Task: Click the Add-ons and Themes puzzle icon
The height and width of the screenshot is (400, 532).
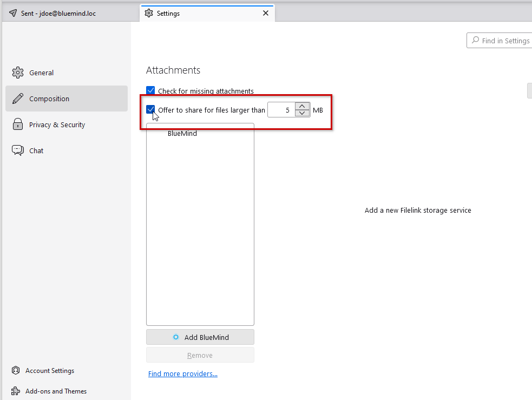Action: 16,391
